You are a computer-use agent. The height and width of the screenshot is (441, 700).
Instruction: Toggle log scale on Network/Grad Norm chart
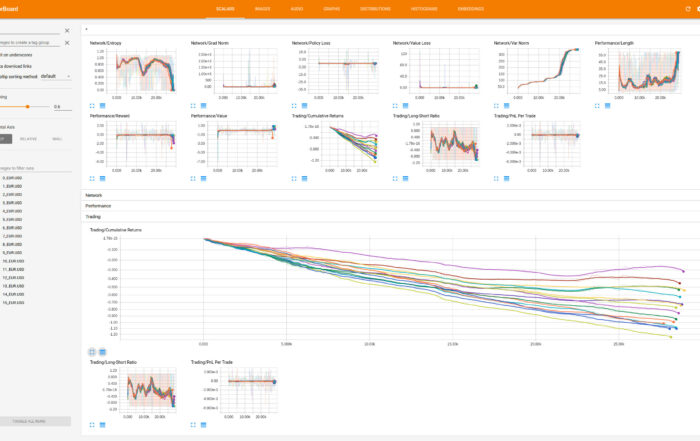click(x=201, y=104)
